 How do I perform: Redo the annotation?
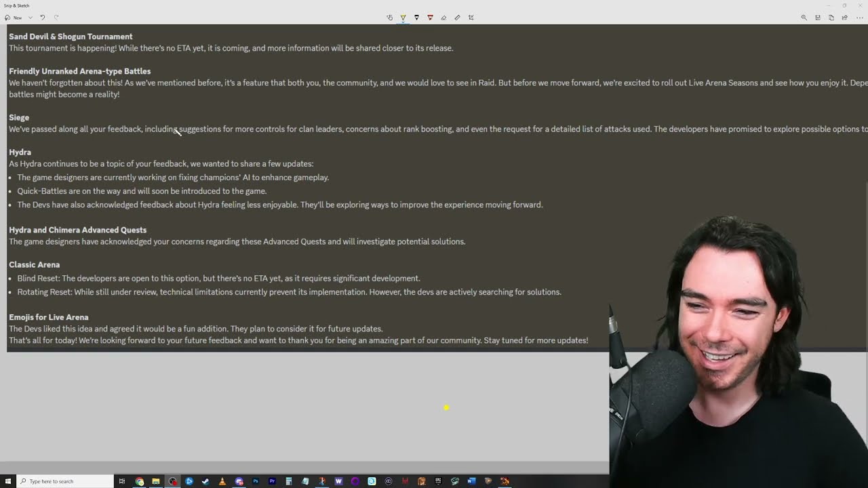[x=56, y=18]
